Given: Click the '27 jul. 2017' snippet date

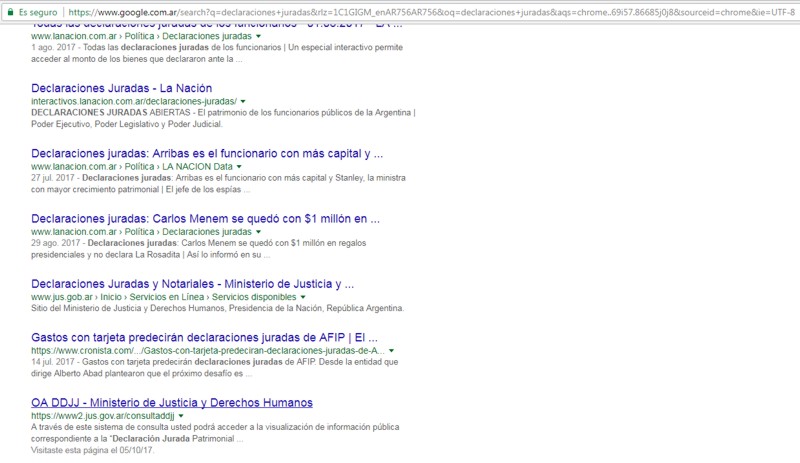Looking at the screenshot, I should click(53, 178).
